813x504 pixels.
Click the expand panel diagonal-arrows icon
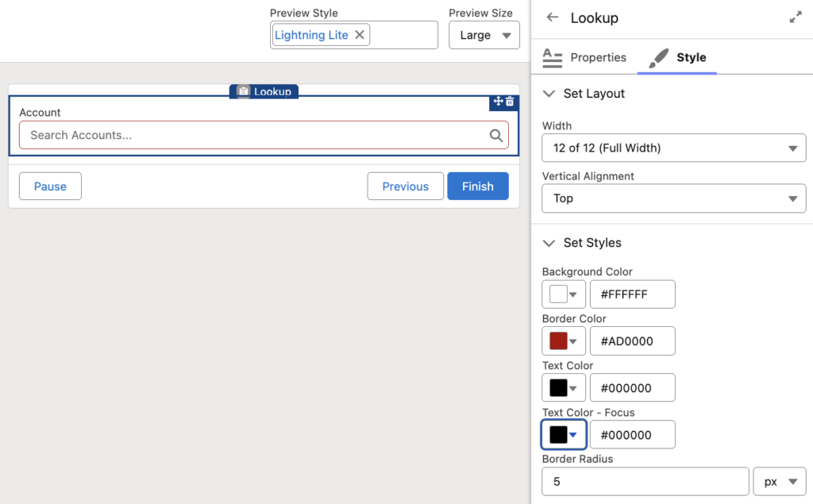(796, 16)
